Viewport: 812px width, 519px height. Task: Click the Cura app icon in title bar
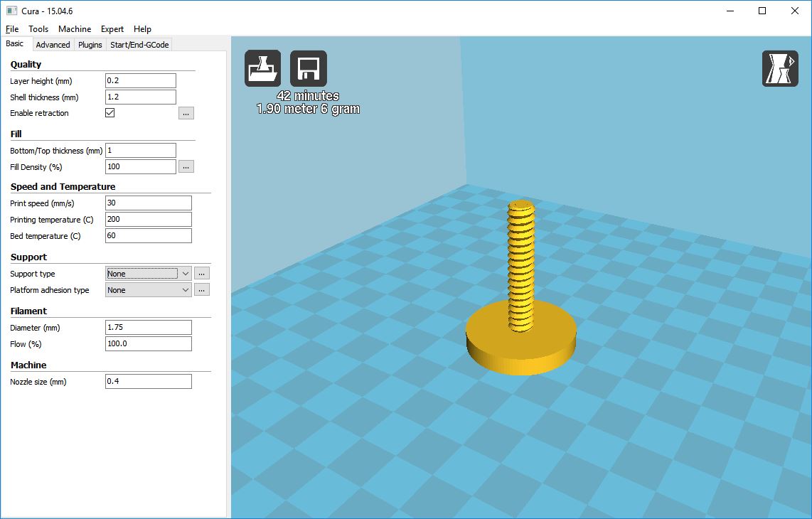point(11,11)
